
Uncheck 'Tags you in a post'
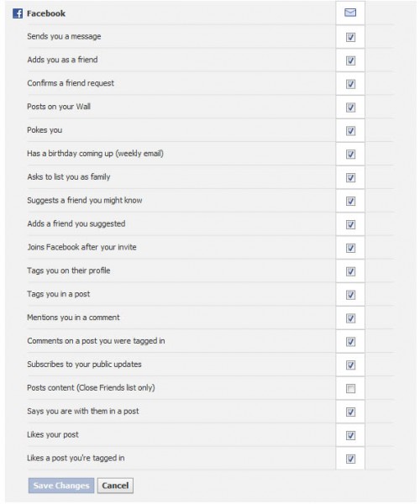pos(350,295)
